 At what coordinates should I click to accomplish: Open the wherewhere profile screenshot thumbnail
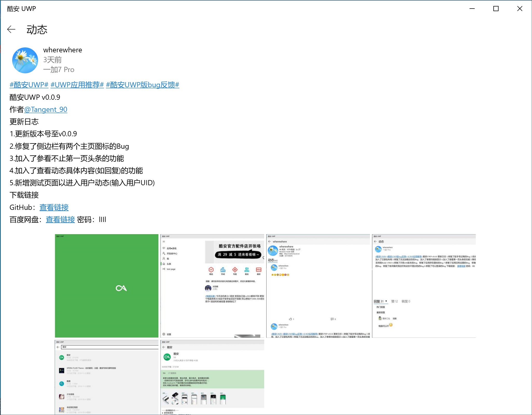[x=318, y=286]
